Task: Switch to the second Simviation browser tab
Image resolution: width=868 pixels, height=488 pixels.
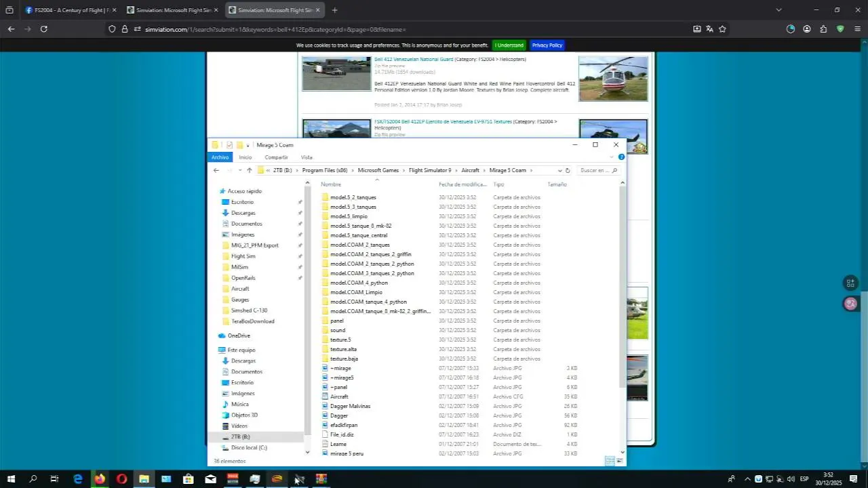Action: click(274, 10)
